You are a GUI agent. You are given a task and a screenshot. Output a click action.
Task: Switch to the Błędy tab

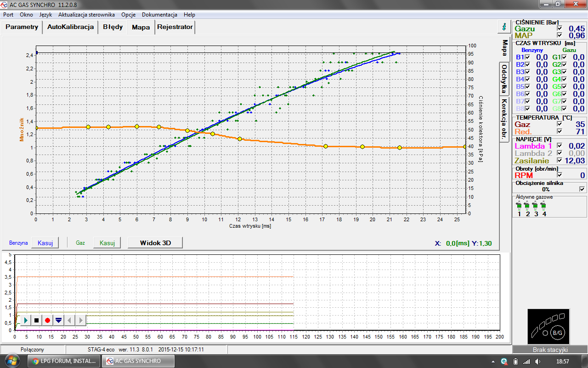pos(113,27)
